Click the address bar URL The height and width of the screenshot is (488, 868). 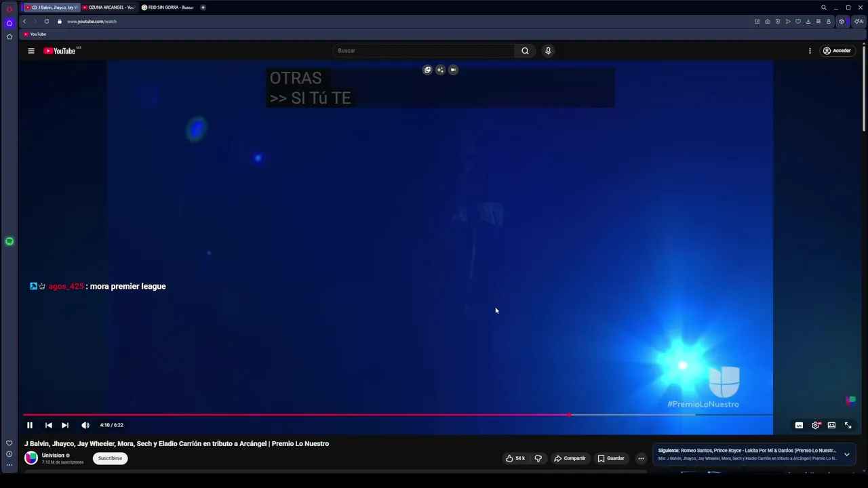pyautogui.click(x=92, y=21)
